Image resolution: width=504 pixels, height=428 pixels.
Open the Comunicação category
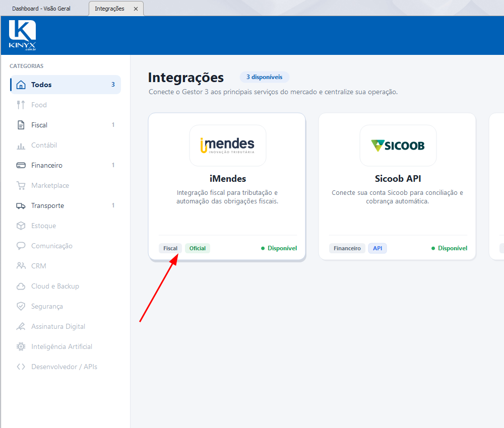click(x=66, y=246)
